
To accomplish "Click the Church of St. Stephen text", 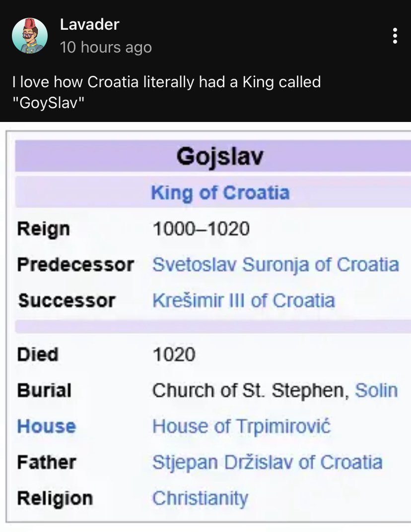I will 248,391.
